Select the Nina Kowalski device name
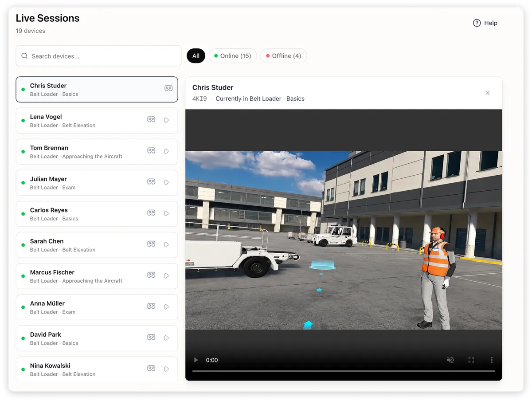Image resolution: width=532 pixels, height=401 pixels. (x=50, y=365)
